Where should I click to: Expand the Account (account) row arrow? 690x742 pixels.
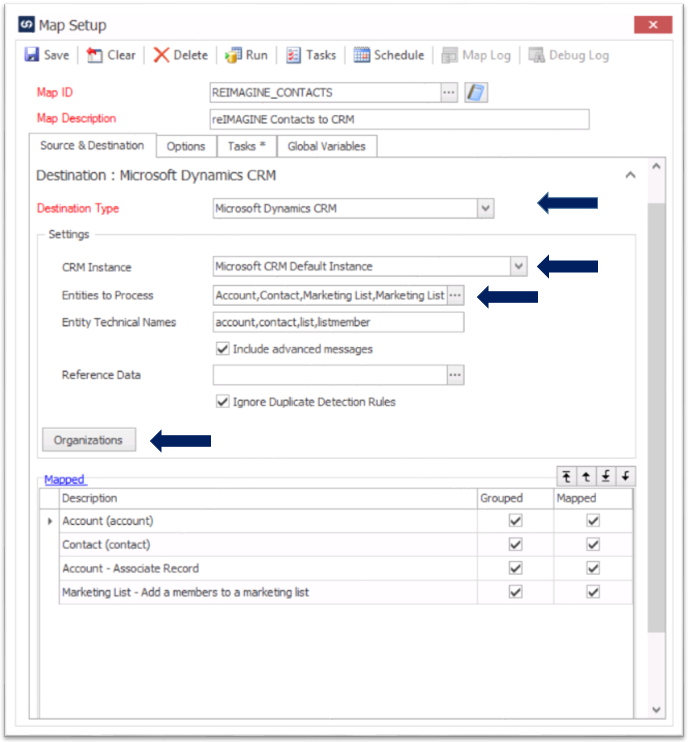coord(50,521)
